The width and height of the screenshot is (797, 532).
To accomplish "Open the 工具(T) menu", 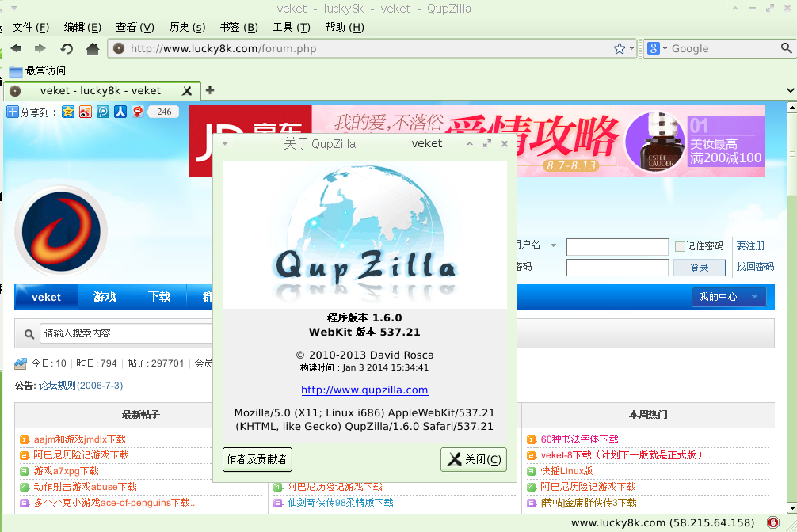I will click(x=292, y=28).
